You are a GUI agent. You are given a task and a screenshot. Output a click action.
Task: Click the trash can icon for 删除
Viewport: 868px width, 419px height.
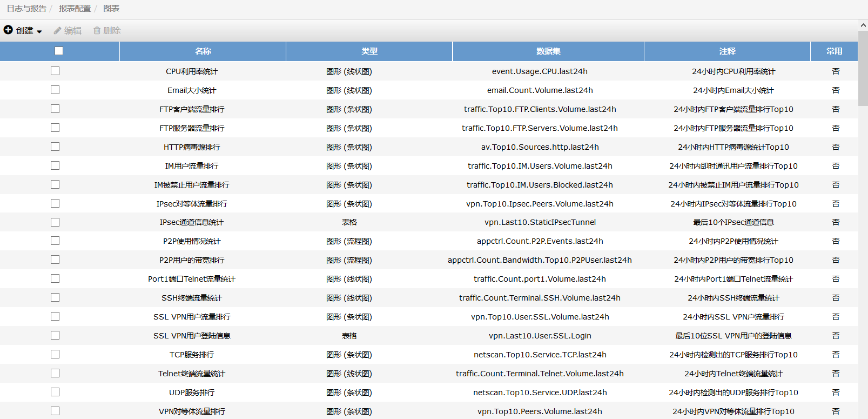(97, 31)
